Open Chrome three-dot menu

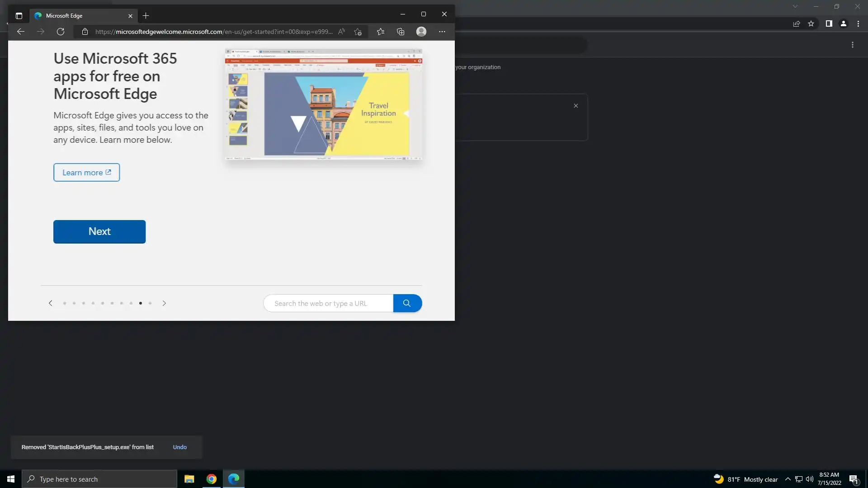(858, 24)
